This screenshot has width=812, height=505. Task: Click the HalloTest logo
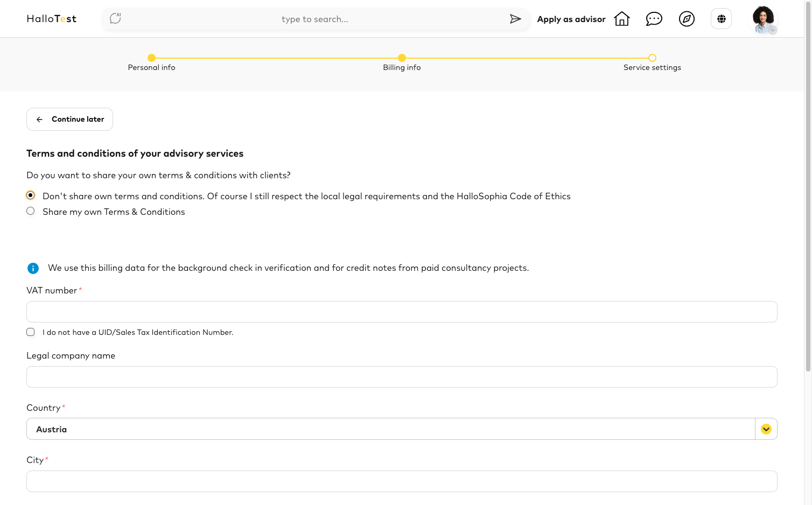coord(52,19)
